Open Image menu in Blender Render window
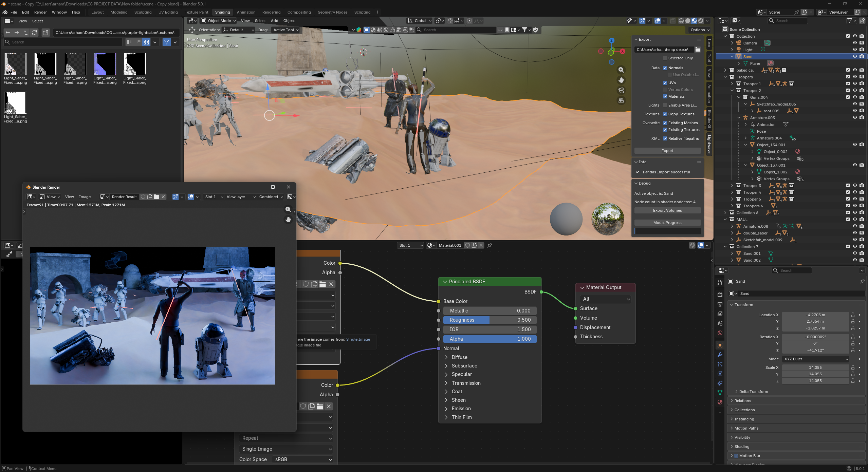Viewport: 868px width, 472px height. (x=85, y=197)
